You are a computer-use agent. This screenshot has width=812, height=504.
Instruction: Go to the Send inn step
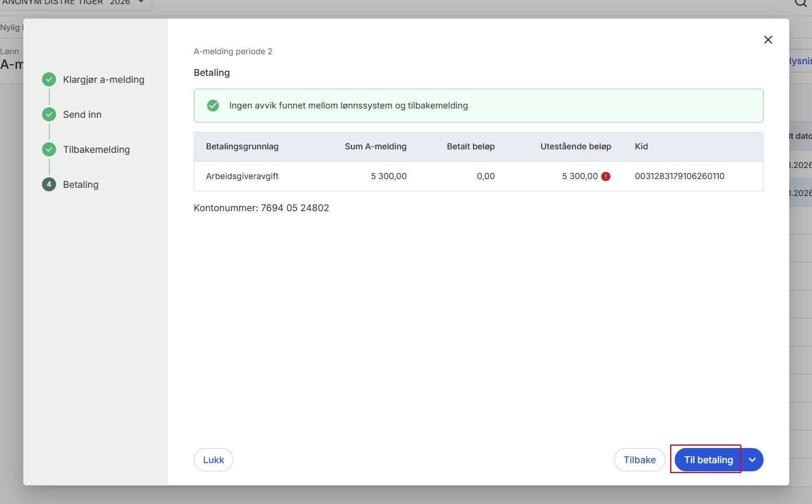point(82,115)
